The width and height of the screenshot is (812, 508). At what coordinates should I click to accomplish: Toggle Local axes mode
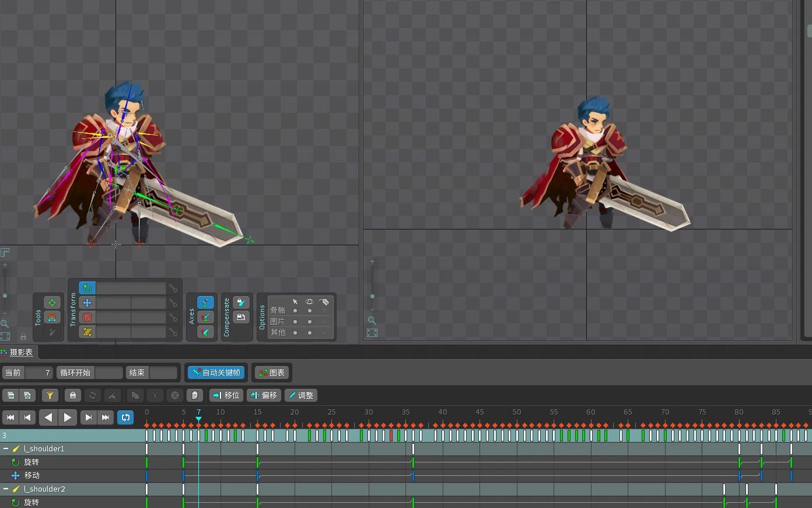tap(205, 302)
